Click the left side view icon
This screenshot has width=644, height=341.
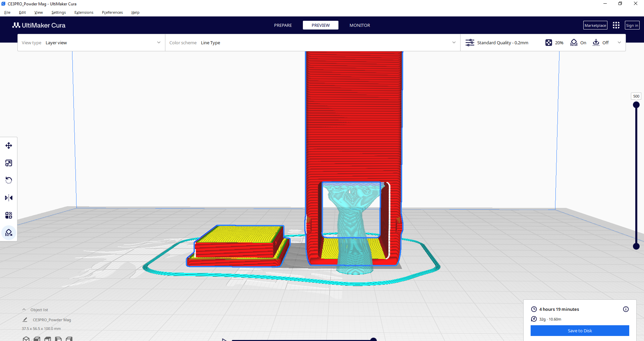[58, 339]
